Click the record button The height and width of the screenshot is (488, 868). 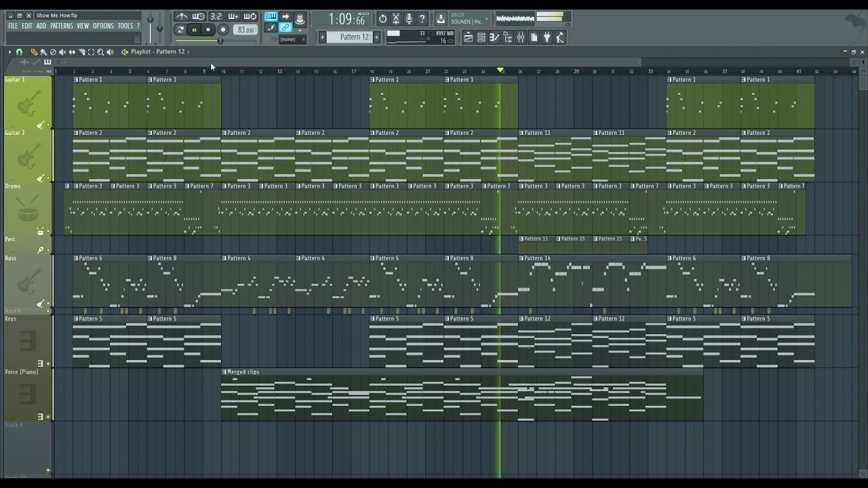[x=223, y=30]
